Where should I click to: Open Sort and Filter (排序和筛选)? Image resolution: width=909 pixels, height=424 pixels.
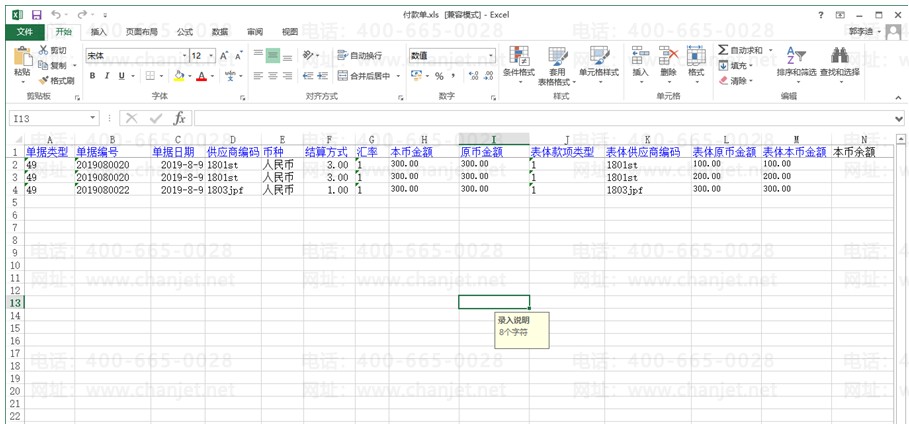point(797,64)
